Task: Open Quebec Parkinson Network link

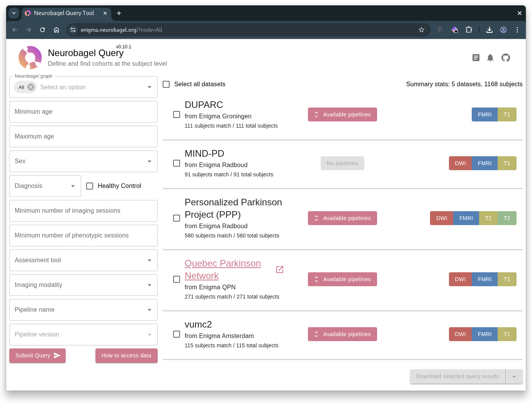Action: point(223,270)
